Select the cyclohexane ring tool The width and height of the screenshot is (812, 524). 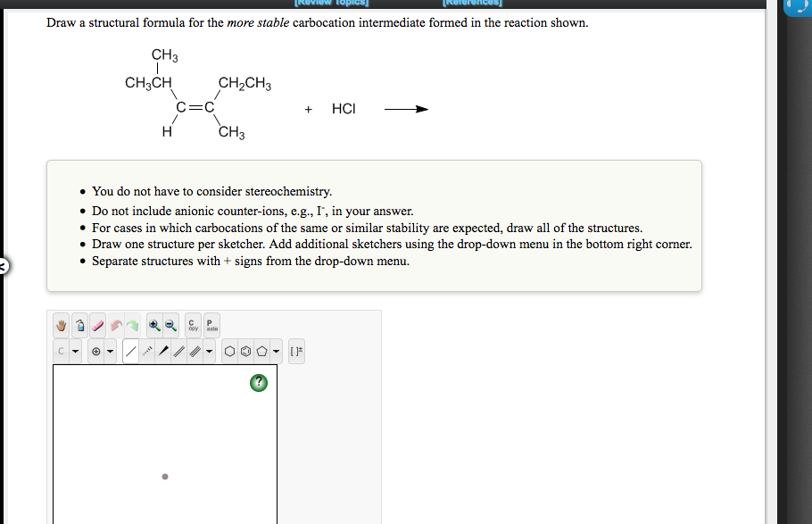[x=229, y=350]
